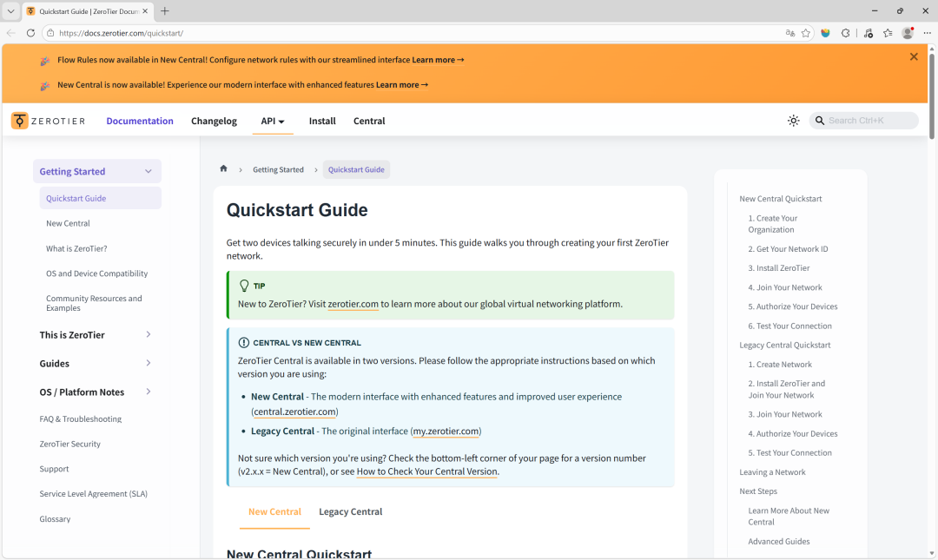This screenshot has width=938, height=560.
Task: Open the media/music extension icon
Action: click(868, 33)
